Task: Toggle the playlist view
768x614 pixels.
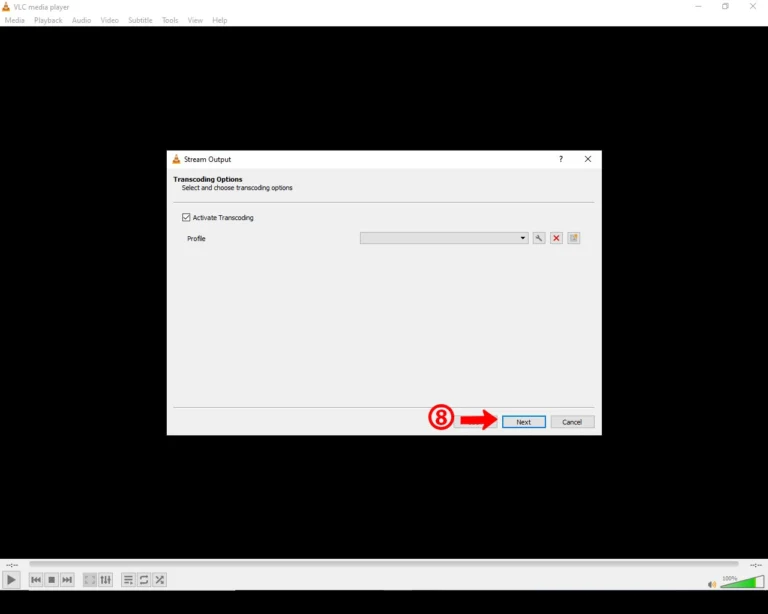Action: pos(128,580)
